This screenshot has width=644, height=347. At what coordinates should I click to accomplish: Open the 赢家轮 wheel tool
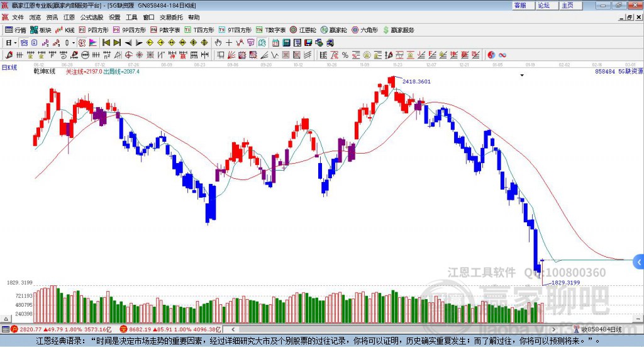333,30
